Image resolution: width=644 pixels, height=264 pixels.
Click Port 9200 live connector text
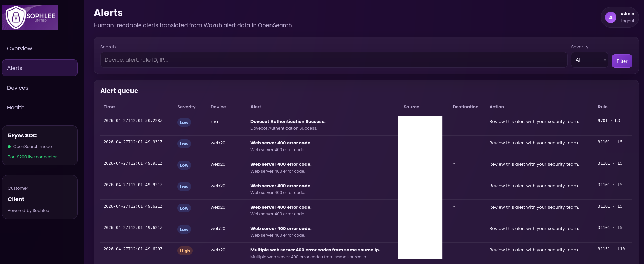(x=32, y=157)
